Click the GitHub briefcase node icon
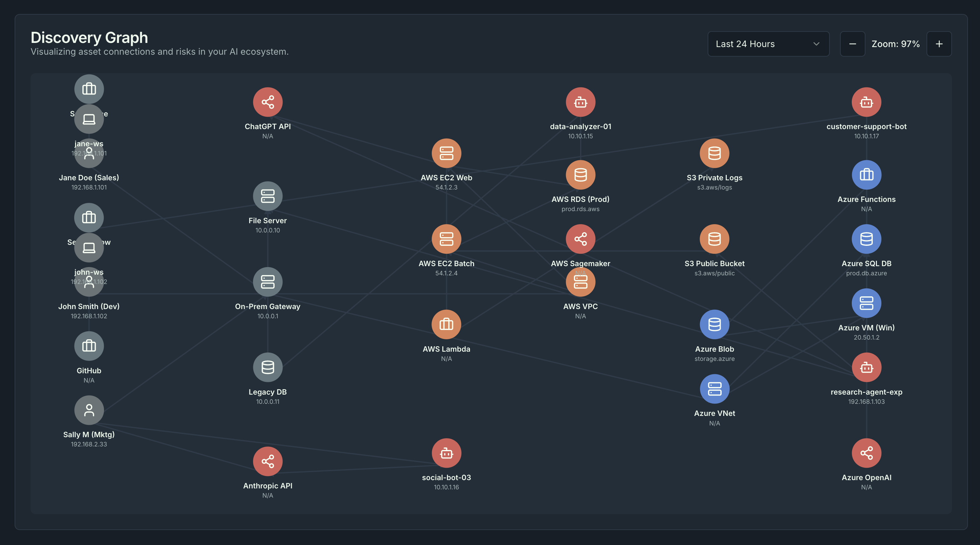This screenshot has width=980, height=545. point(89,346)
